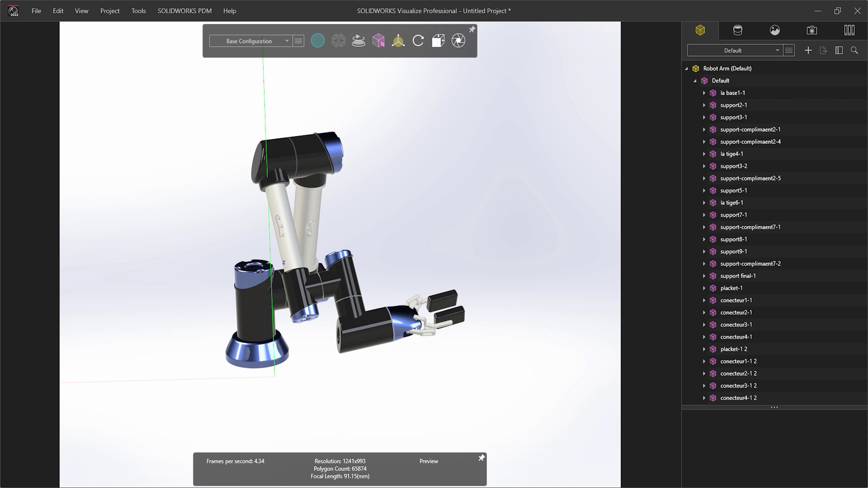Activate the Denoiser brain icon
This screenshot has width=868, height=488.
pos(338,40)
